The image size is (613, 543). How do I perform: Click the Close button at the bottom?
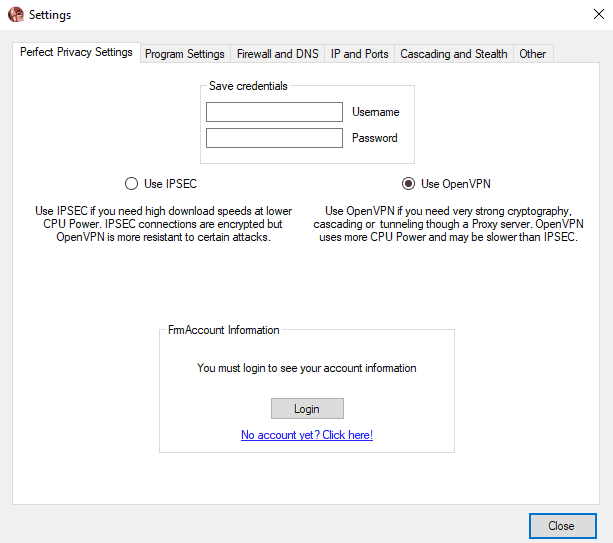(561, 526)
